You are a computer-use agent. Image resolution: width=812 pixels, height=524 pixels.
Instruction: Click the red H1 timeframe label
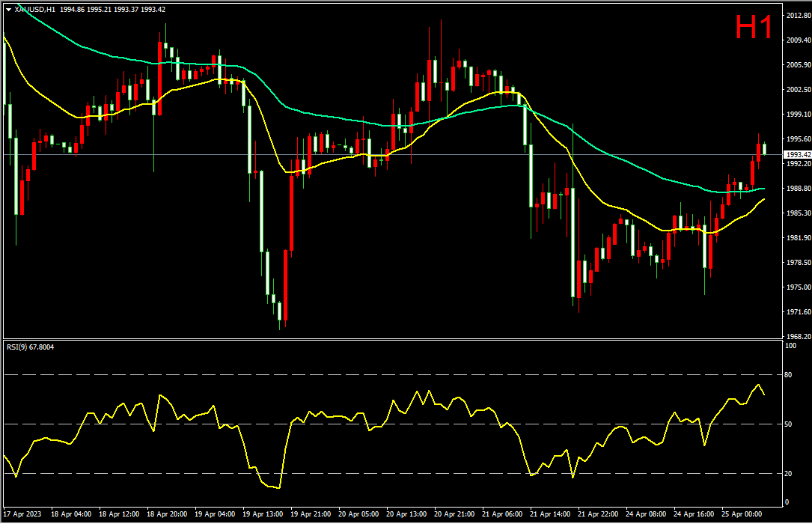tap(754, 26)
